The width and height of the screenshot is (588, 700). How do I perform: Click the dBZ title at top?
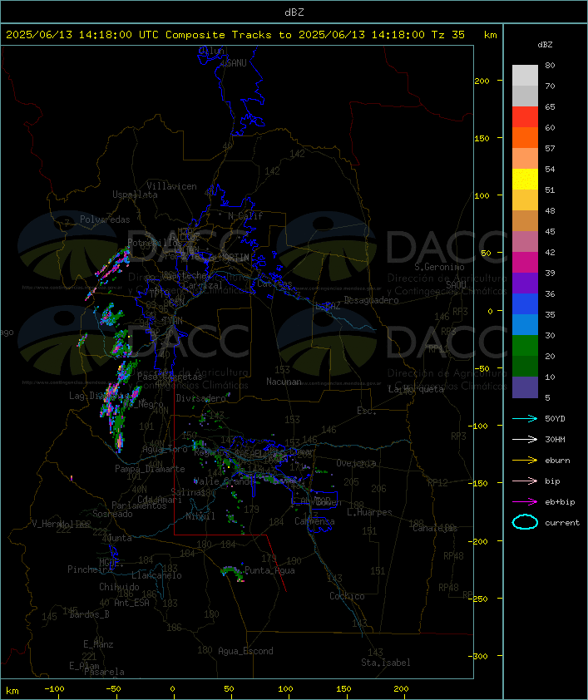[294, 12]
